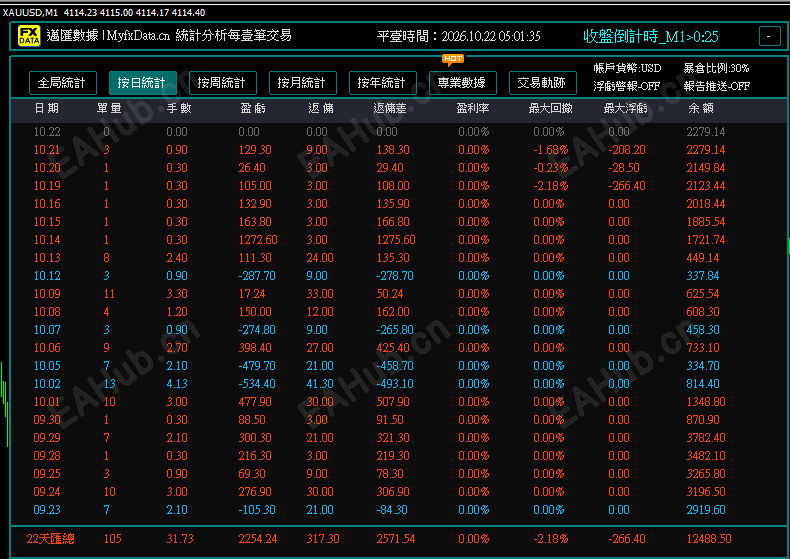
Task: Switch to the 按月統計 tab
Action: pyautogui.click(x=303, y=83)
